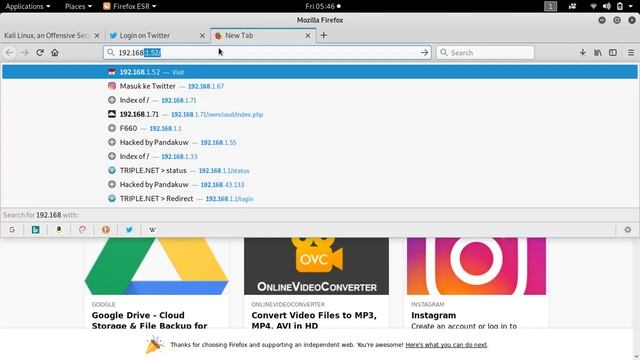Image resolution: width=640 pixels, height=360 pixels.
Task: Open the Instagram thumbnail tile
Action: [476, 266]
